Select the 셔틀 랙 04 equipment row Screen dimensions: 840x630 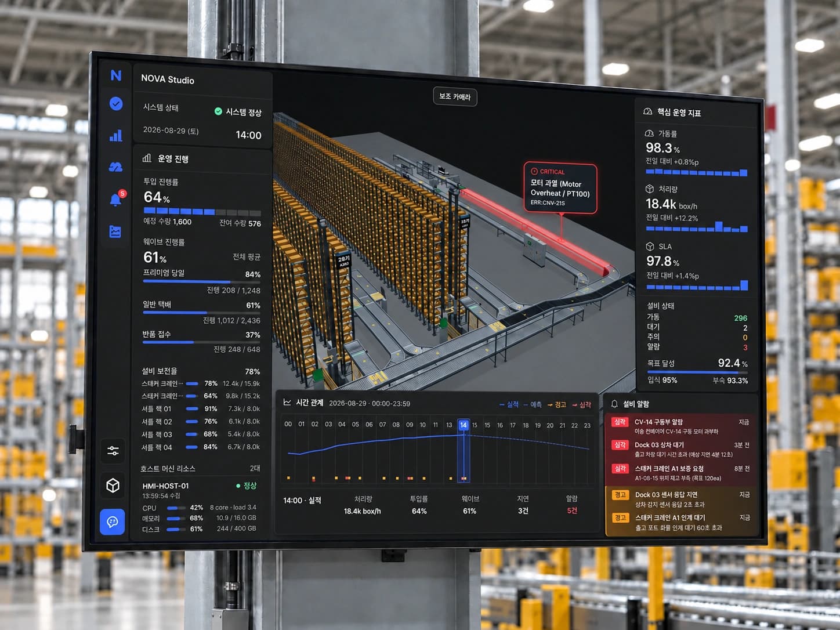tap(201, 447)
